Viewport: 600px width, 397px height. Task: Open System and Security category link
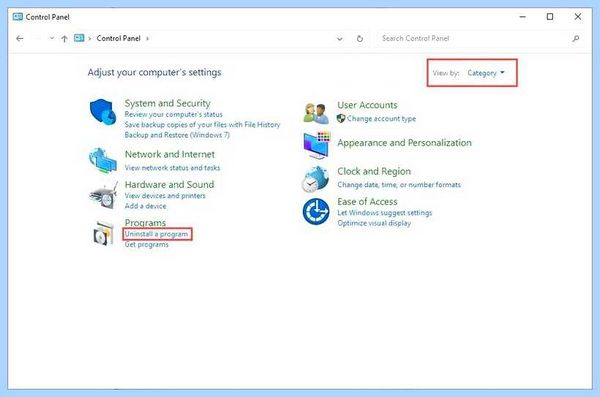tap(168, 103)
